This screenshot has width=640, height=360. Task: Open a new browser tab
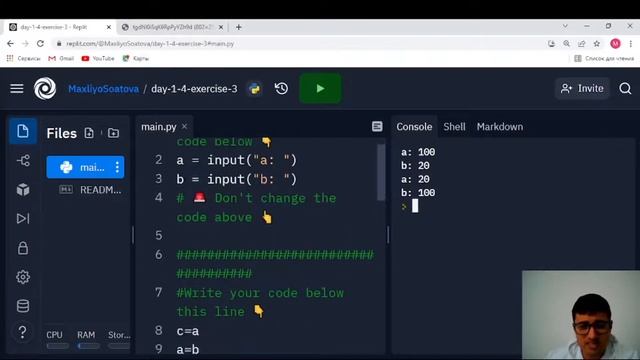click(238, 27)
